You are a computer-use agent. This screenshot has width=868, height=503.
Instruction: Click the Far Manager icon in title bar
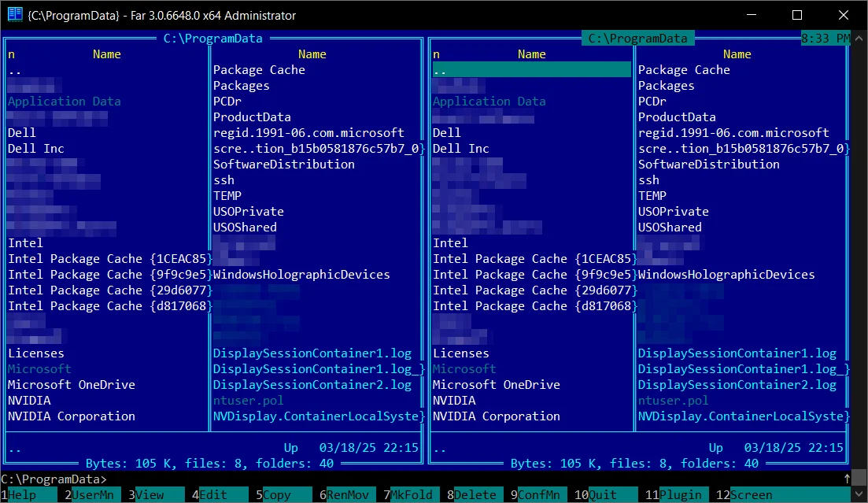tap(14, 15)
